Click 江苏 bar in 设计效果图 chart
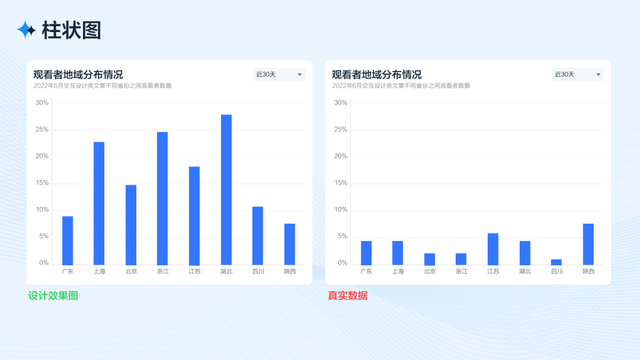640x360 pixels. pos(194,216)
